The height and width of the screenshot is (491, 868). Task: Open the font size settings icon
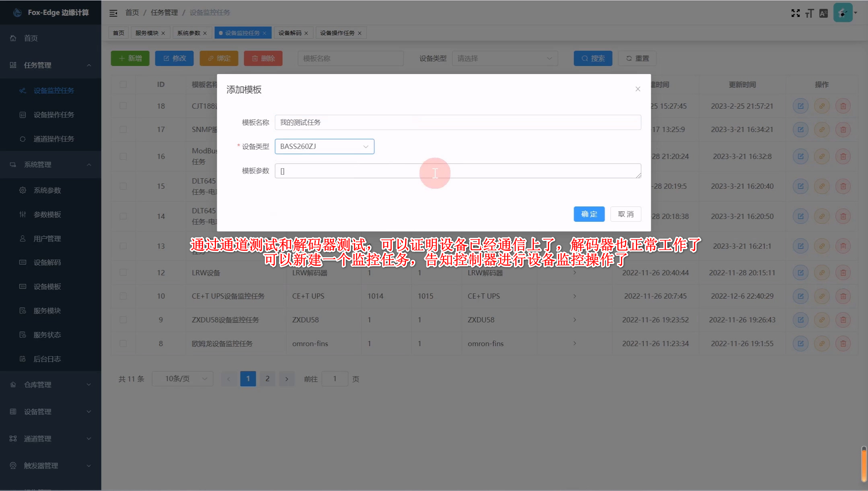coord(809,13)
